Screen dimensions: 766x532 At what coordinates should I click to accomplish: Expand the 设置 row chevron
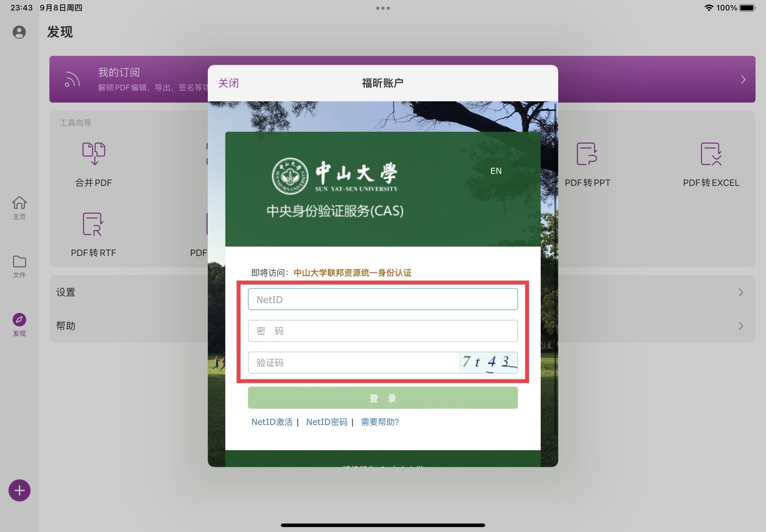point(741,292)
